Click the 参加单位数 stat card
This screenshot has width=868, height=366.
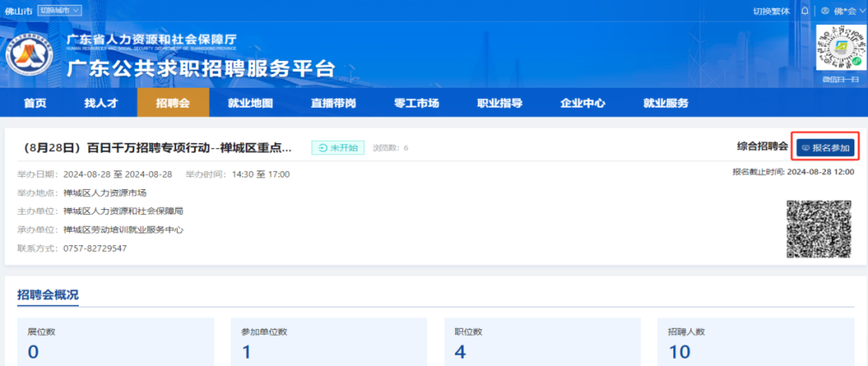coord(329,342)
